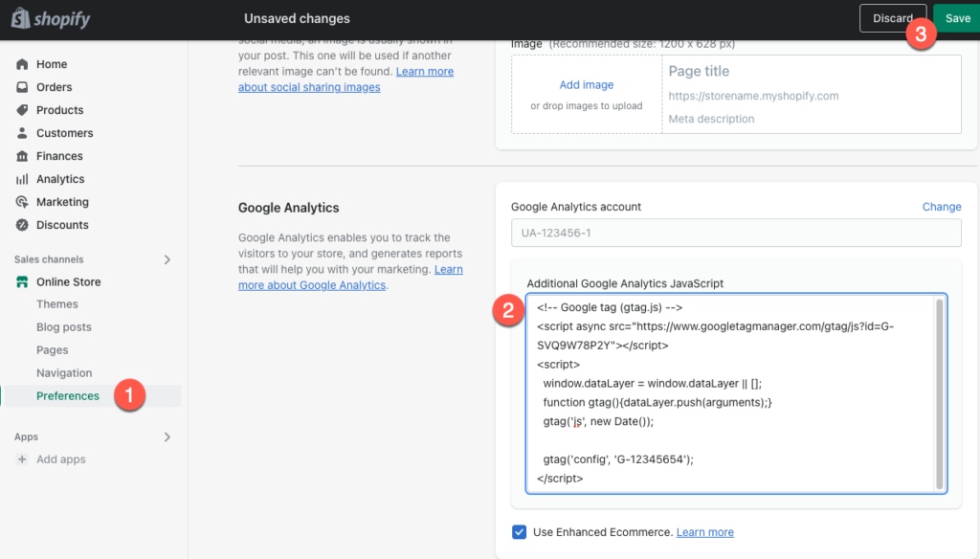The width and height of the screenshot is (980, 559).
Task: Open the Customers section
Action: 64,132
